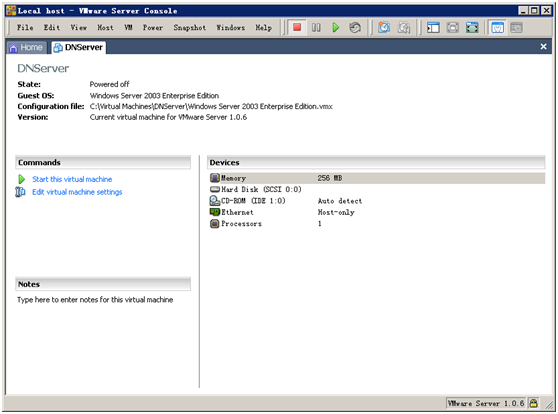Select the Summary view toolbar icon

click(497, 27)
